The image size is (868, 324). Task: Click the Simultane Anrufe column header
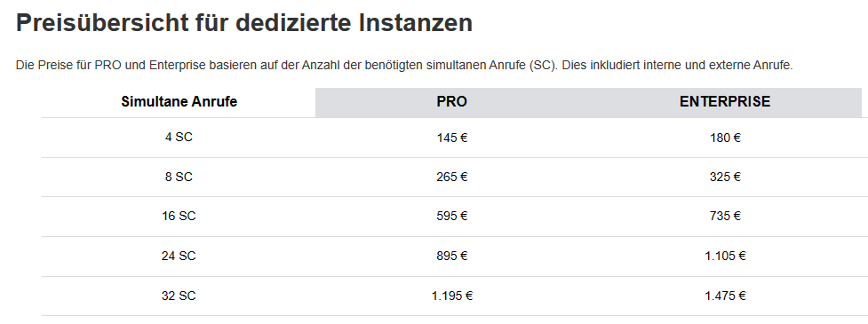[x=179, y=102]
